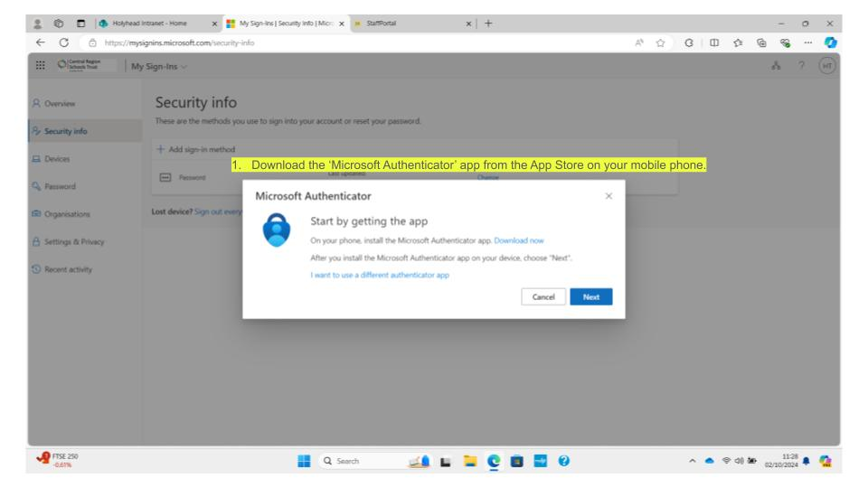Open the Favourites list icon
Viewport: 868px width, 488px height.
click(738, 42)
